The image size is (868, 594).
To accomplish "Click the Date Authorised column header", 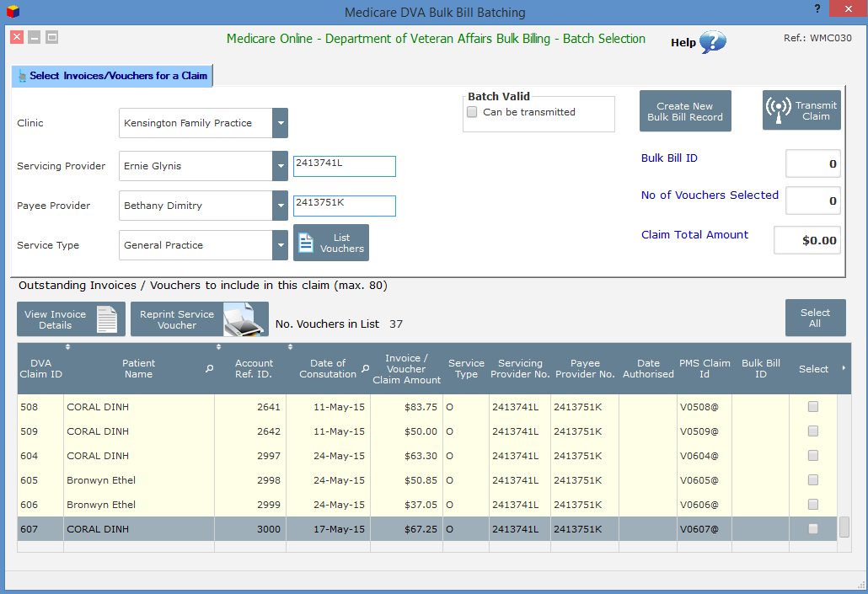I will 648,369.
